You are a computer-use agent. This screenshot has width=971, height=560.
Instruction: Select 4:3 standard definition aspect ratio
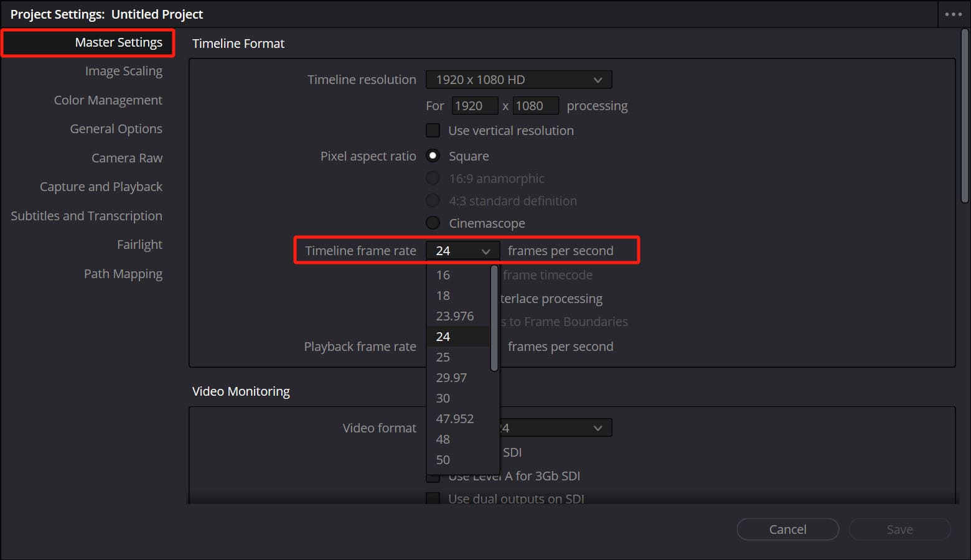[433, 200]
